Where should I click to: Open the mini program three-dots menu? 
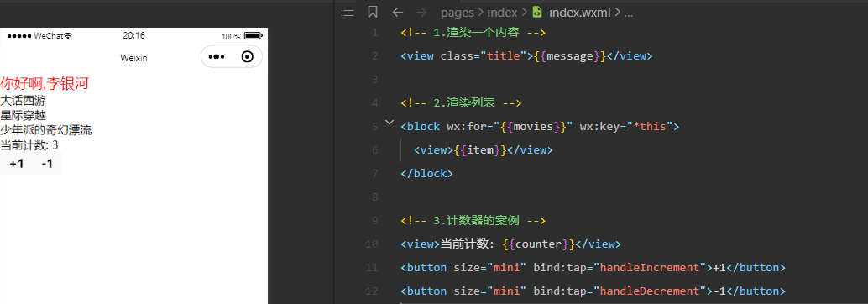coord(216,56)
